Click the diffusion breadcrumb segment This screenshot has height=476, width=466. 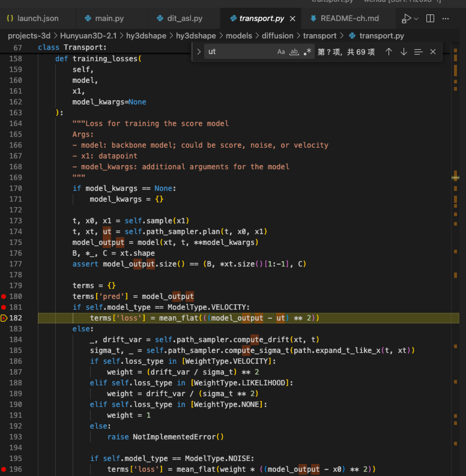[277, 36]
